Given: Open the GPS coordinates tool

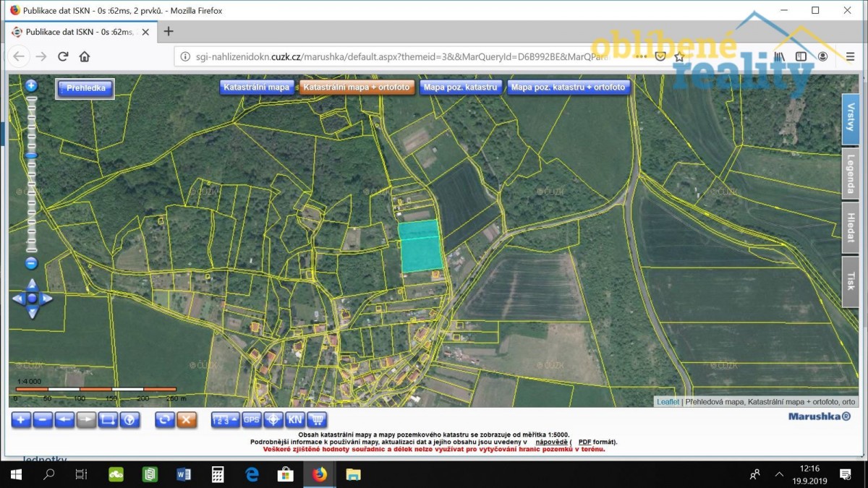Looking at the screenshot, I should click(x=251, y=419).
